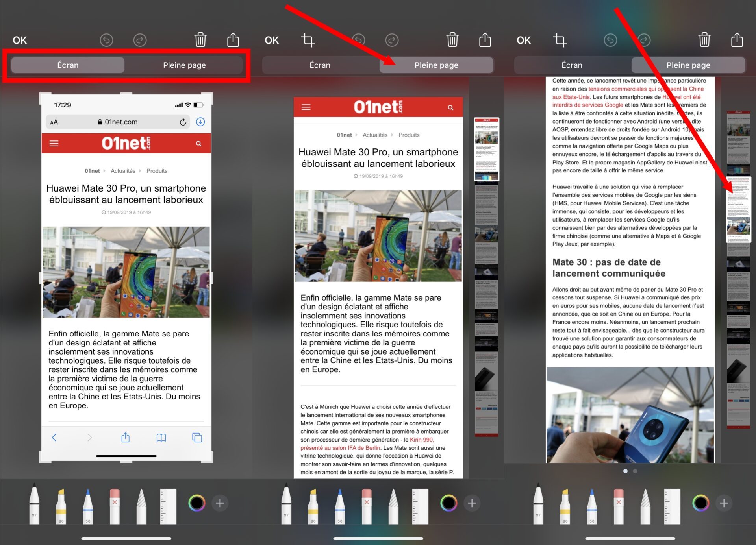Tap OK in the left screenshot editor
Viewport: 756px width, 545px height.
20,40
